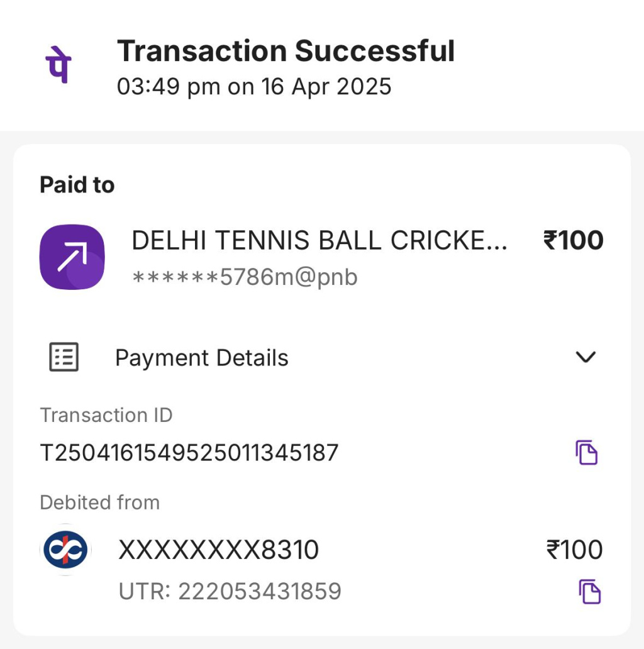644x649 pixels.
Task: Copy the UTR number using copy icon
Action: pyautogui.click(x=589, y=592)
